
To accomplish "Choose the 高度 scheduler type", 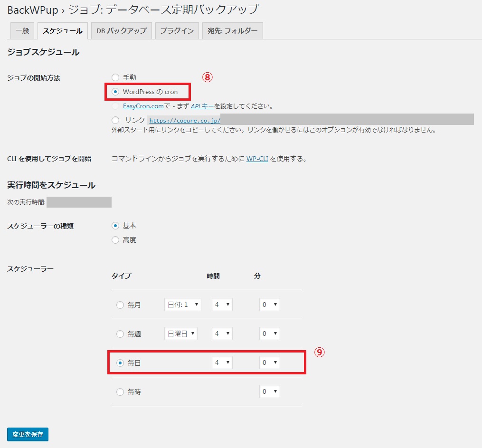I will tap(115, 240).
